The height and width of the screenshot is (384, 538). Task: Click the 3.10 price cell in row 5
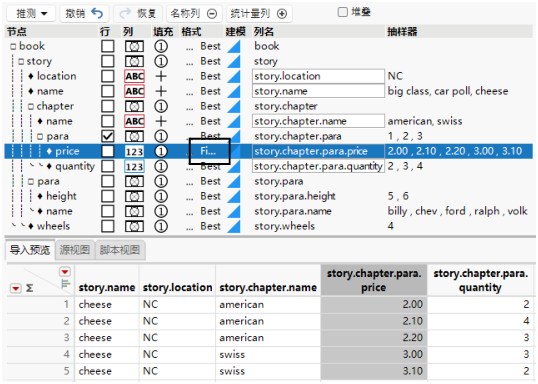point(374,371)
